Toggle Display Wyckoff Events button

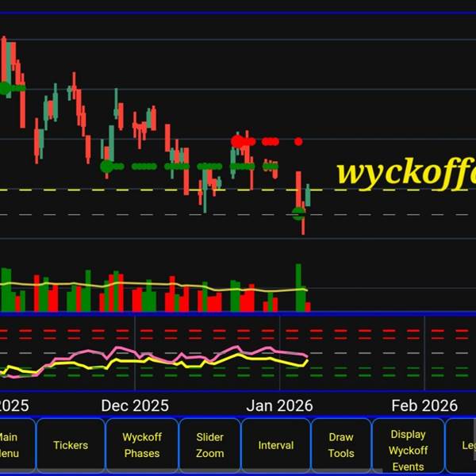click(408, 445)
